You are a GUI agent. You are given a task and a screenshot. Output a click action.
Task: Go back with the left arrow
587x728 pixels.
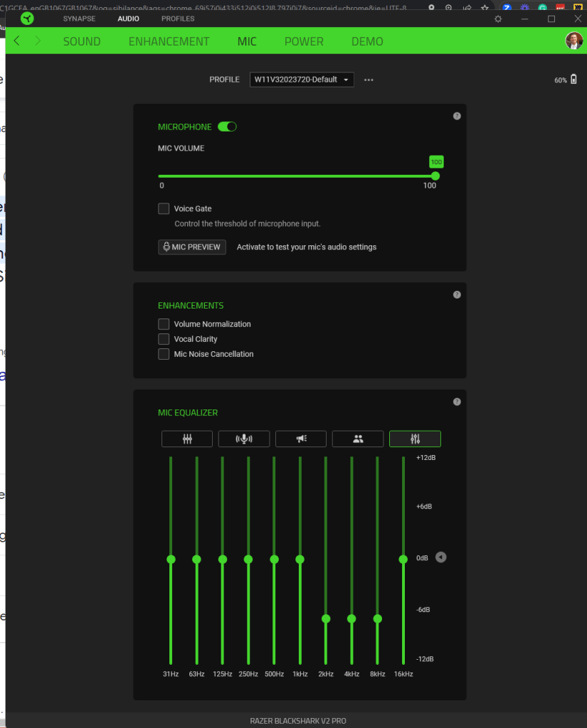pyautogui.click(x=17, y=41)
